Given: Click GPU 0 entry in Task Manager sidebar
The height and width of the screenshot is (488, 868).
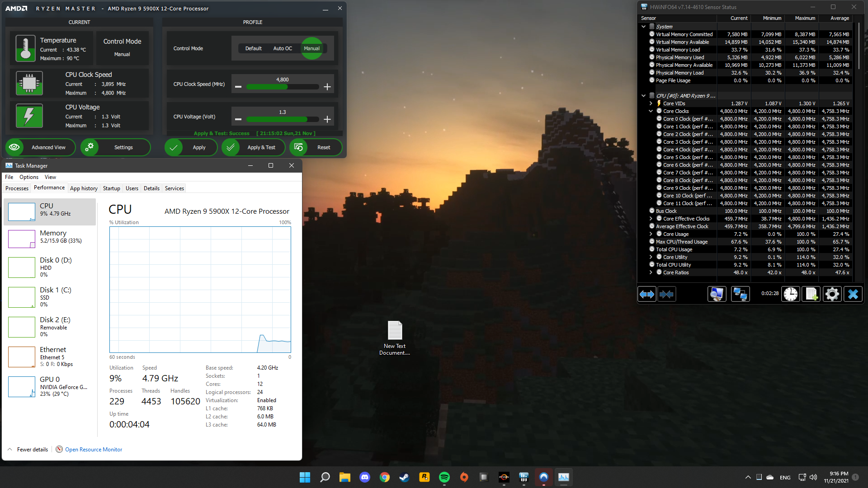Looking at the screenshot, I should [51, 386].
